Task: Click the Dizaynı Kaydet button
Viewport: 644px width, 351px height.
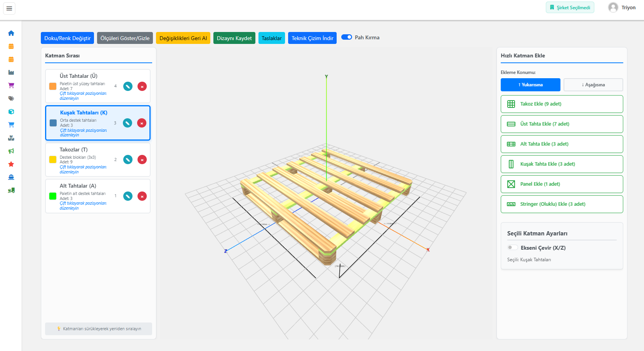Action: coord(234,38)
